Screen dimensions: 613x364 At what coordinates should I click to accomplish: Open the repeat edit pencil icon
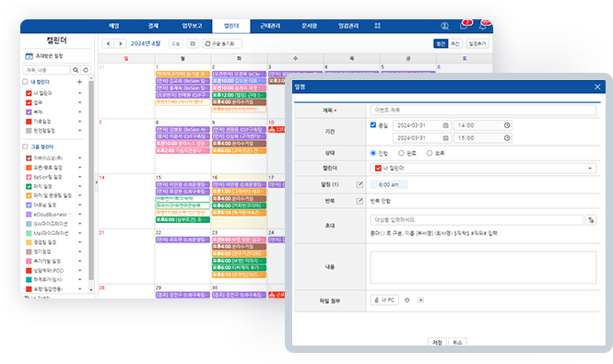(360, 201)
